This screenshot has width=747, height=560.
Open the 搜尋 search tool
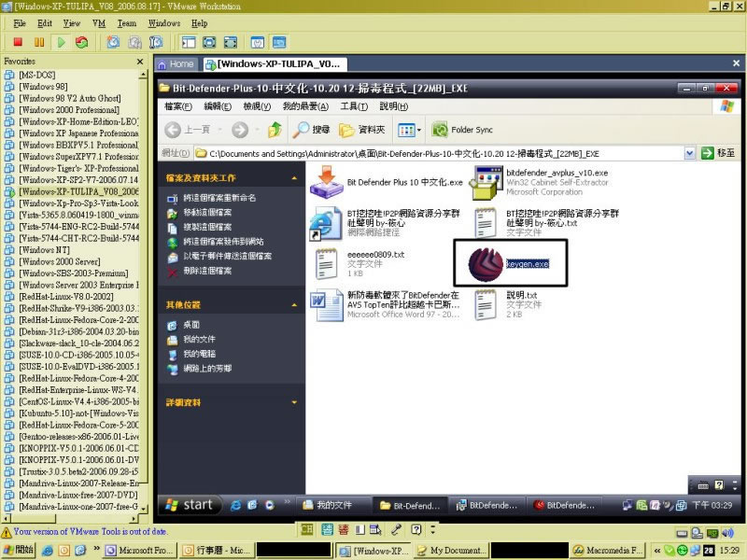coord(311,130)
